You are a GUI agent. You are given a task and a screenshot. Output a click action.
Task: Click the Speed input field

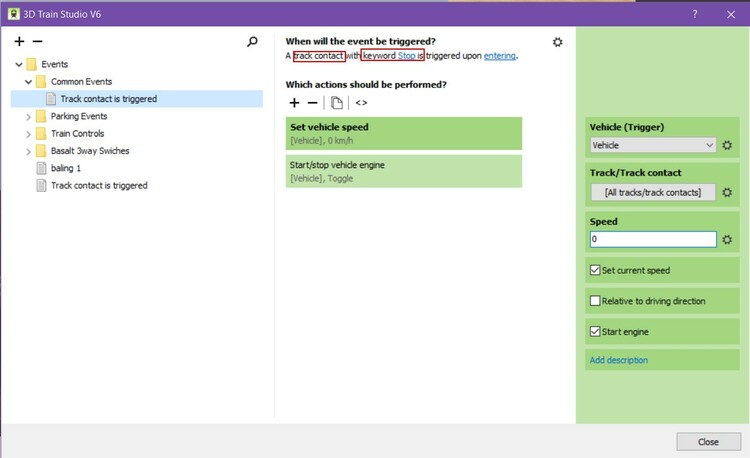[653, 240]
